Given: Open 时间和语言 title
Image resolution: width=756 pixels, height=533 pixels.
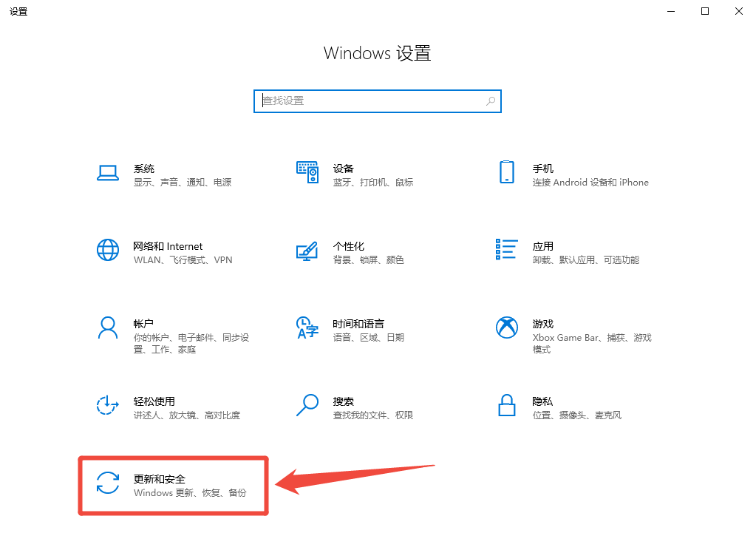Looking at the screenshot, I should [358, 324].
